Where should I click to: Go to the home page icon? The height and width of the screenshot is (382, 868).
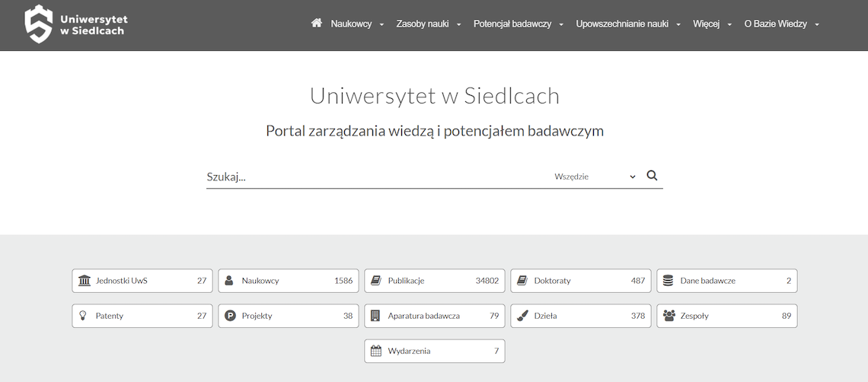point(317,24)
